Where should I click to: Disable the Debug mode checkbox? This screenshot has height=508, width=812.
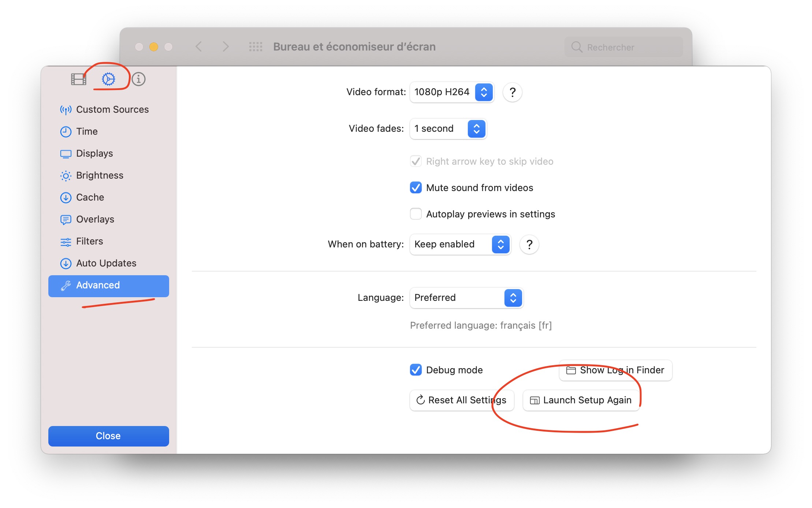pyautogui.click(x=416, y=370)
